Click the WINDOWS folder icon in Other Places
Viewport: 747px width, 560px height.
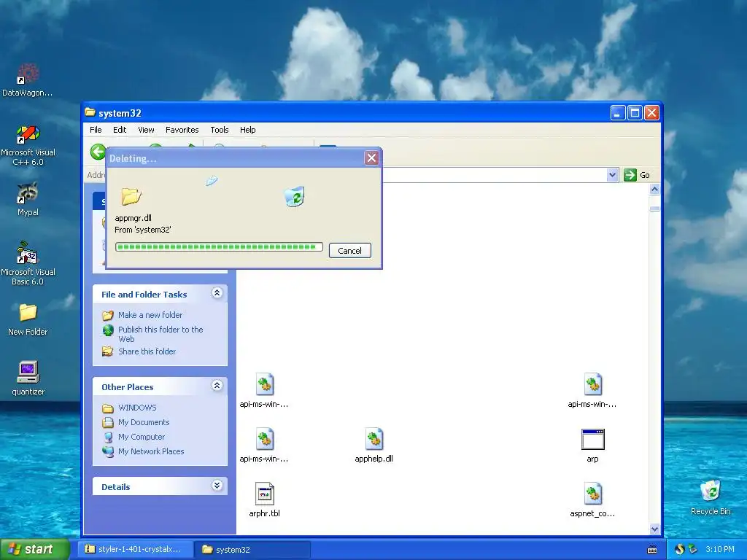108,408
